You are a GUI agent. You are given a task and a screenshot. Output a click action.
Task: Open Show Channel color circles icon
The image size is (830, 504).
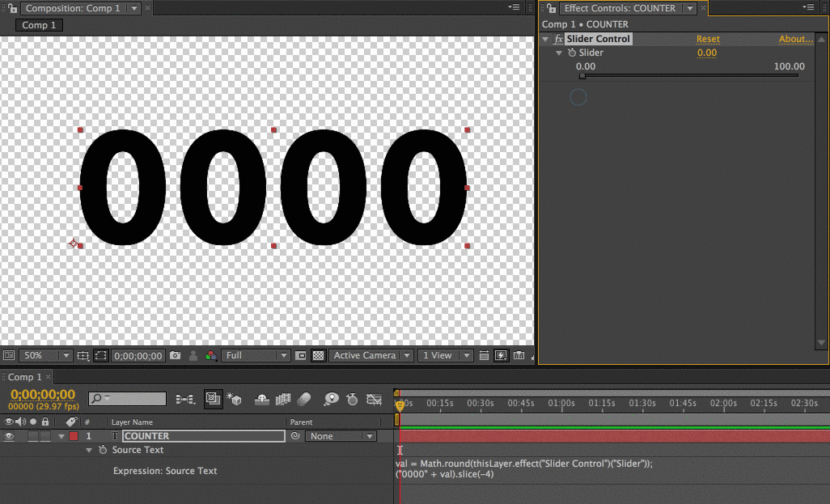click(210, 356)
